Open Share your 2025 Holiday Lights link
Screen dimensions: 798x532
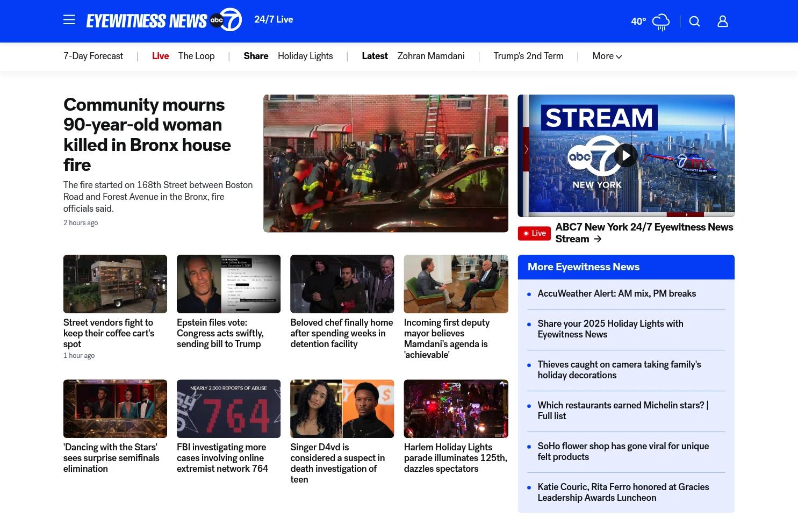coord(610,329)
